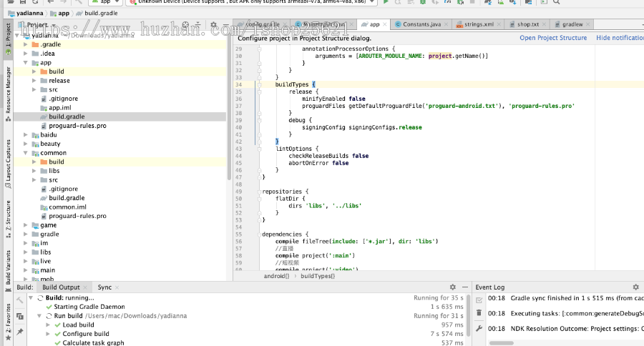Open Build Output settings gear
Screen dimensions: 644x346
pos(453,287)
